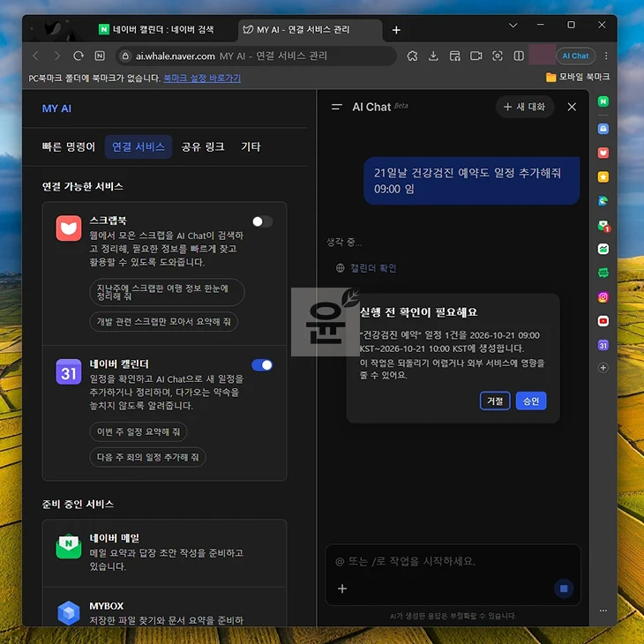Click the screen capture icon in toolbar
The width and height of the screenshot is (644, 644).
(x=454, y=56)
